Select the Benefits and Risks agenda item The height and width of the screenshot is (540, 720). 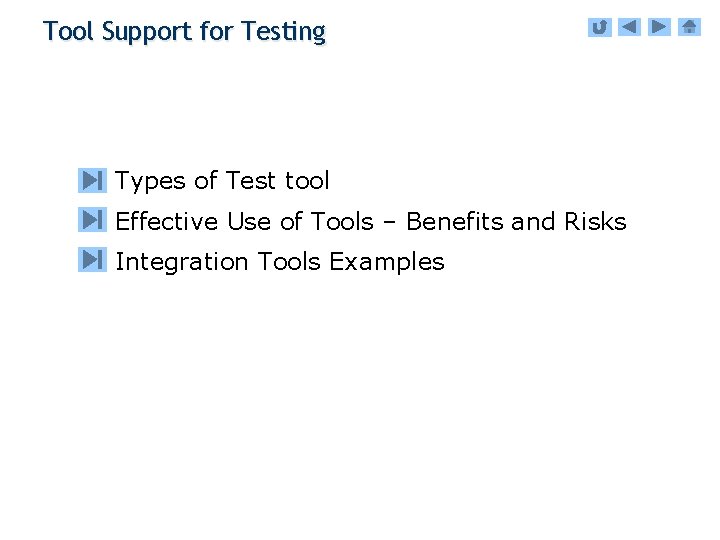(x=371, y=221)
